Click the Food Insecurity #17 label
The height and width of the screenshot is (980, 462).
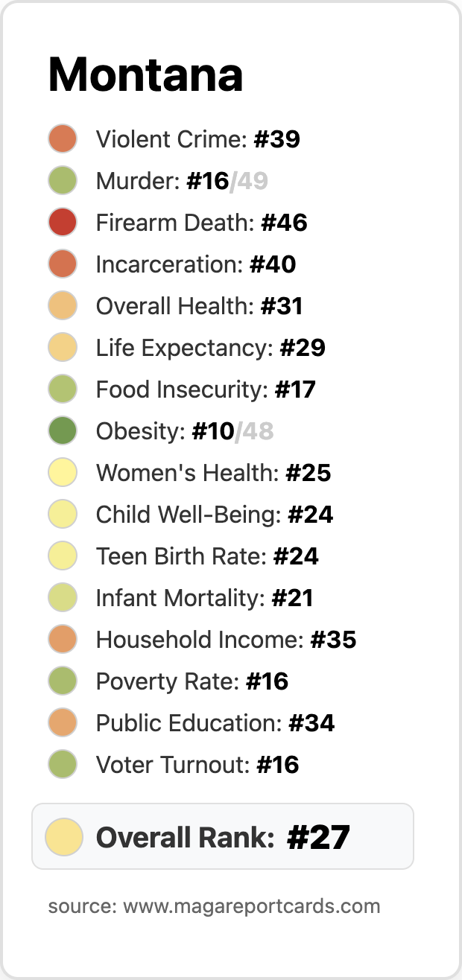206,389
